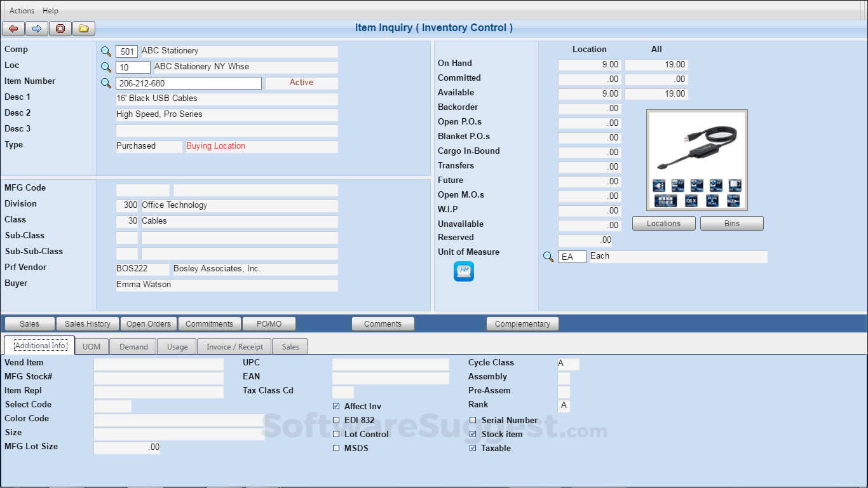Open item Comments
The height and width of the screenshot is (488, 868).
pyautogui.click(x=383, y=323)
